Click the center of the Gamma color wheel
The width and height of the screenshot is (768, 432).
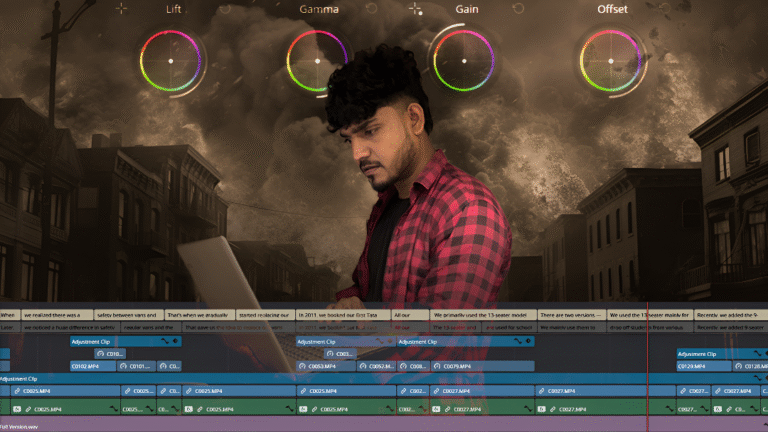point(317,61)
